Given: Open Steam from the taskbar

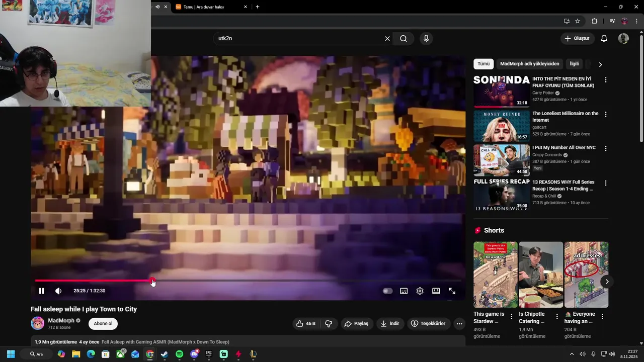Looking at the screenshot, I should click(165, 354).
